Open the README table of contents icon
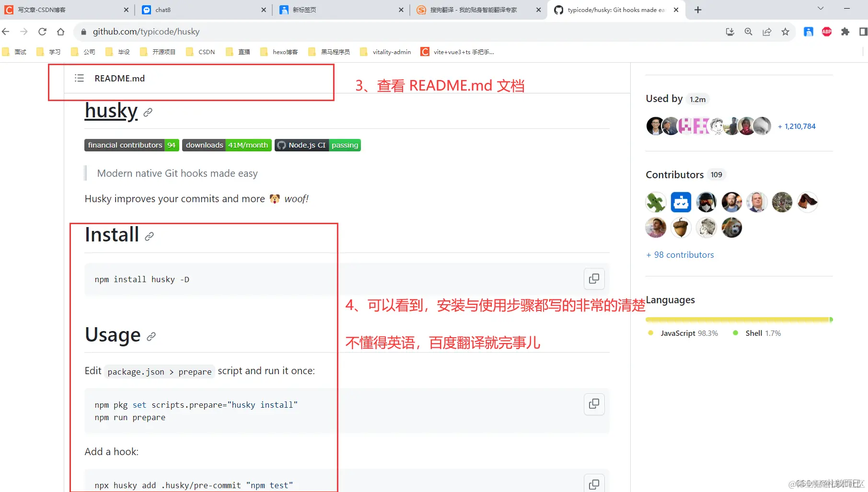 pos(79,78)
